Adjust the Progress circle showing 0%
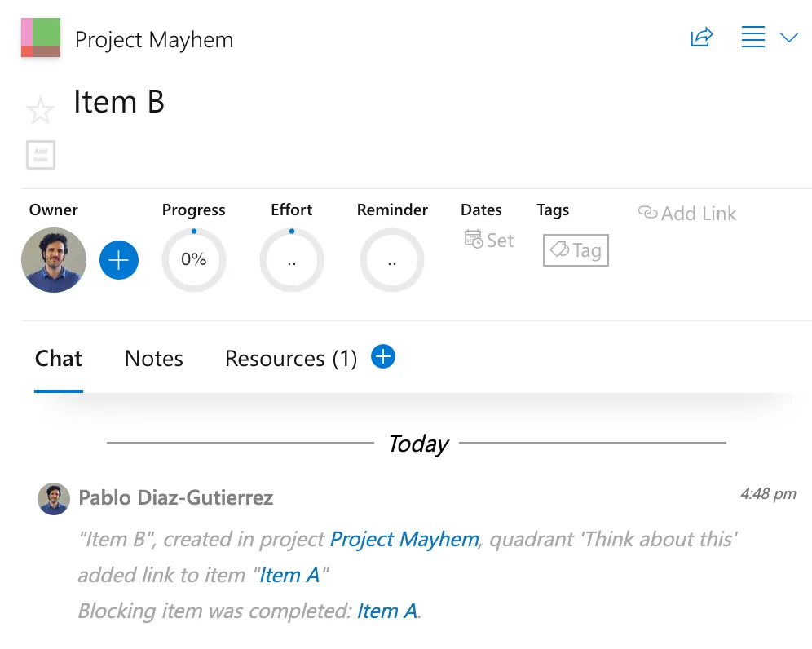The height and width of the screenshot is (649, 812). (193, 260)
